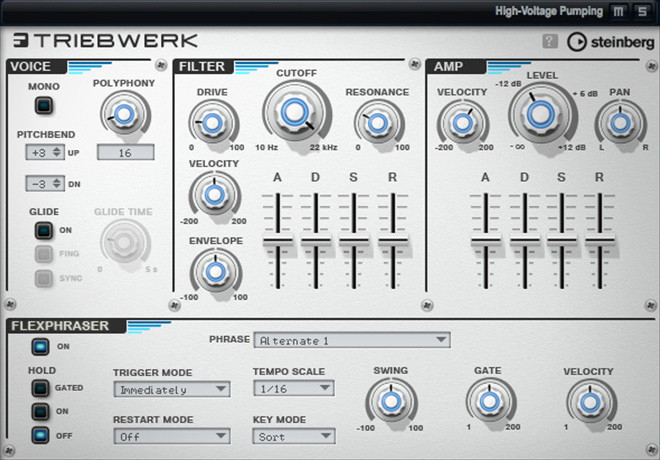The width and height of the screenshot is (660, 460).
Task: Select HOLD OFF mode
Action: click(40, 435)
